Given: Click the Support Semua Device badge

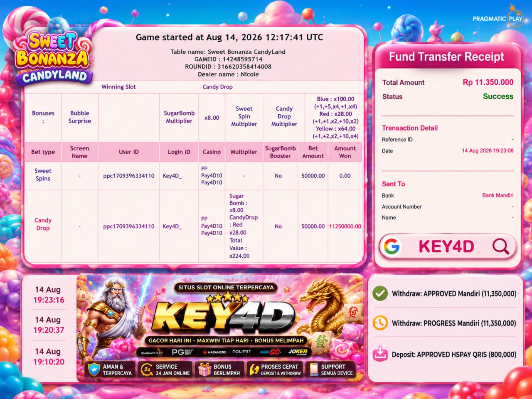Looking at the screenshot, I should (x=331, y=369).
